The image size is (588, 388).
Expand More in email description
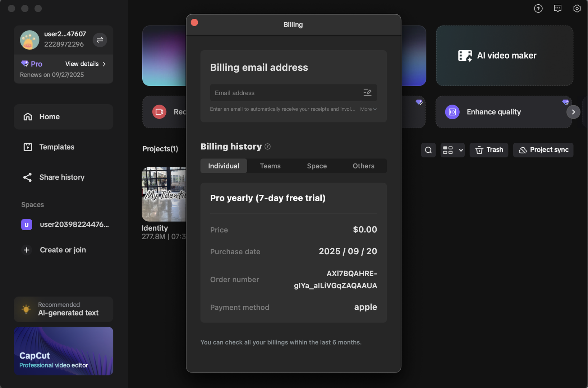point(368,109)
